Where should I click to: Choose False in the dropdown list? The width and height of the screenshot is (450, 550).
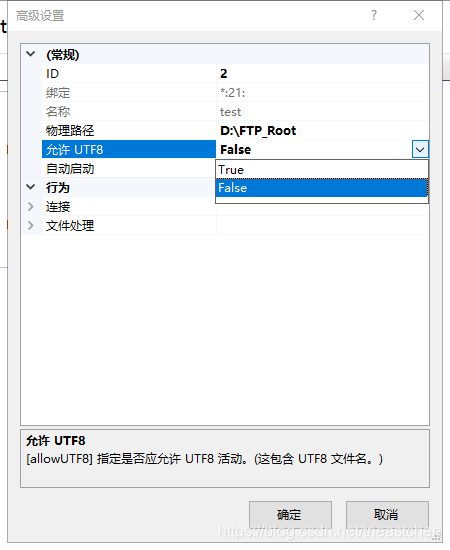click(322, 188)
